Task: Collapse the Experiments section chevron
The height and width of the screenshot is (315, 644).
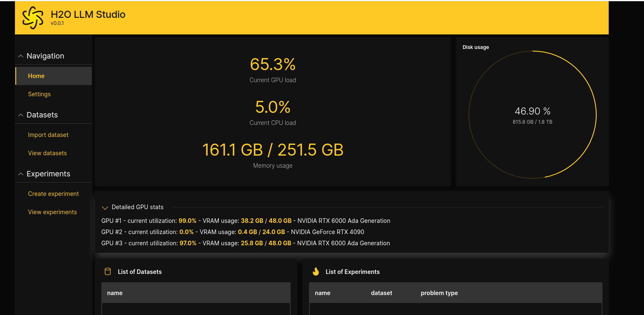Action: tap(21, 174)
